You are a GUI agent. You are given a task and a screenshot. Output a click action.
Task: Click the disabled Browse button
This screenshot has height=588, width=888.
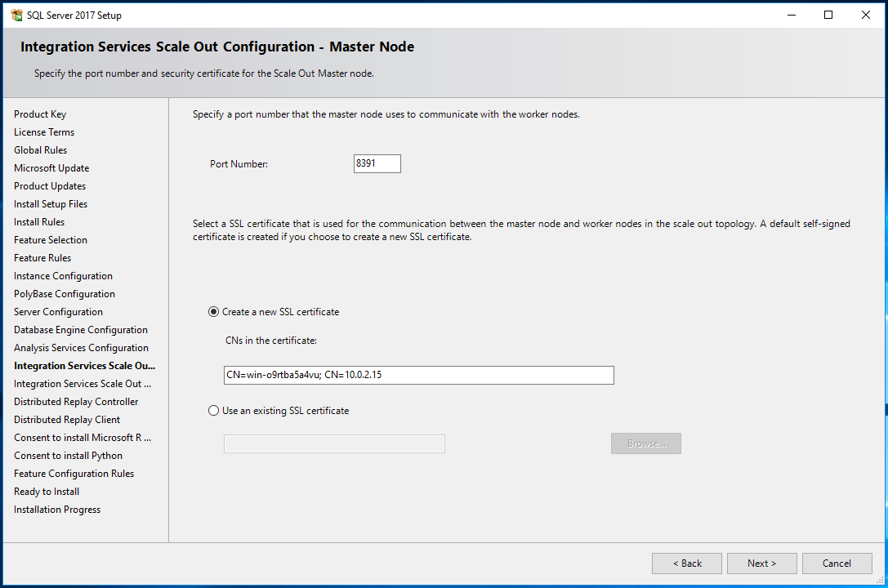click(645, 443)
